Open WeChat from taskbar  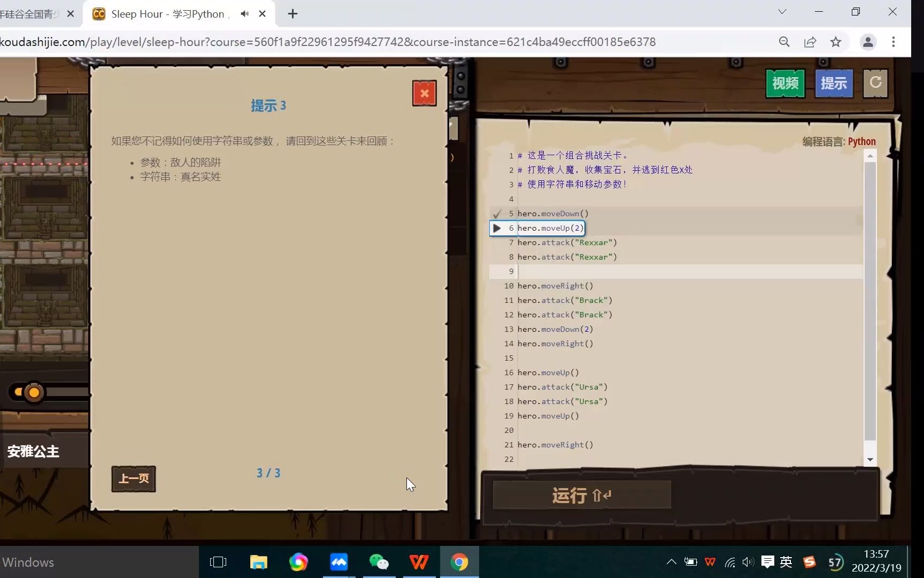point(379,562)
